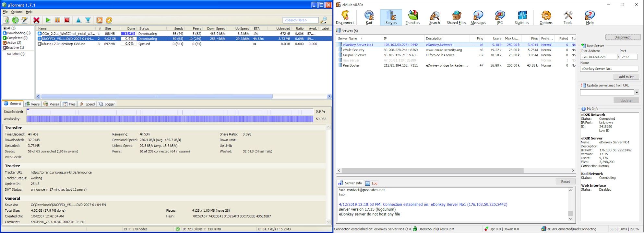
Task: Switch to the Speed tab
Action: tap(87, 104)
